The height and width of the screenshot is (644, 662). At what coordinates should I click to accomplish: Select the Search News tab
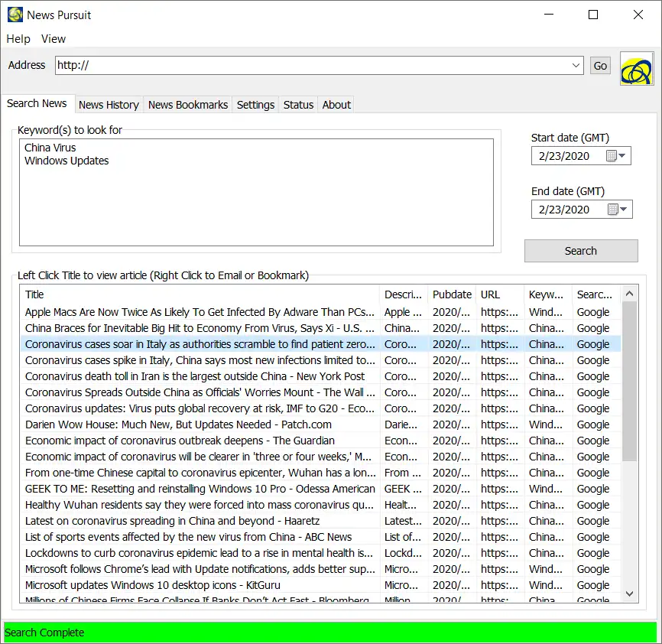click(x=37, y=103)
